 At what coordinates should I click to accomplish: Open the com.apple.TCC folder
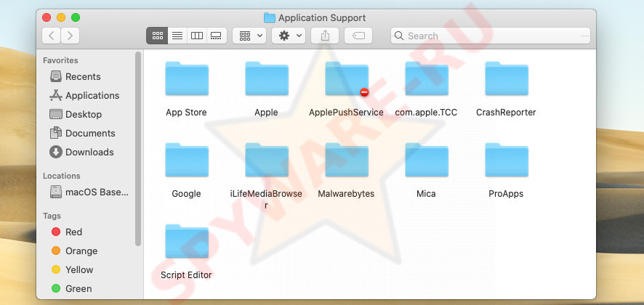tap(427, 79)
